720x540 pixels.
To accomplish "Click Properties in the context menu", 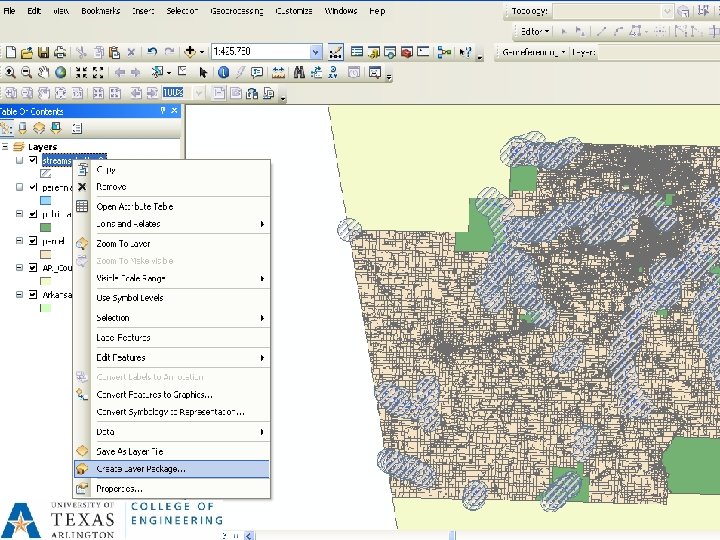I will 119,489.
